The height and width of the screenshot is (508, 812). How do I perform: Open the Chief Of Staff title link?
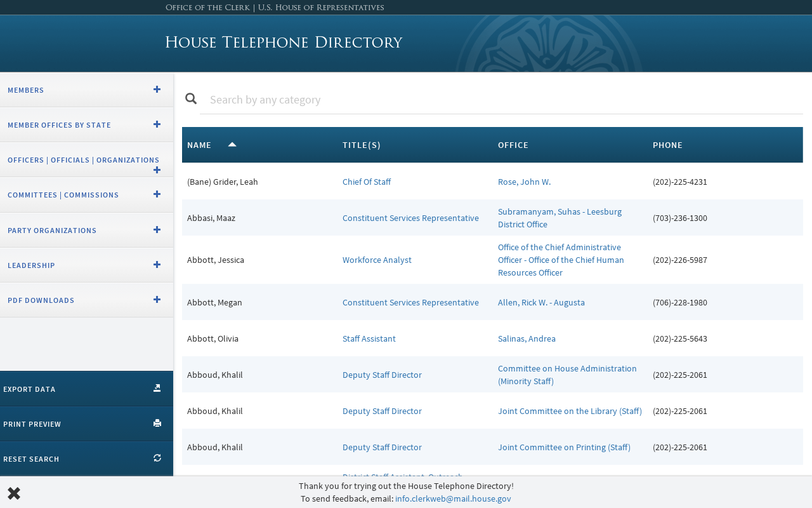[x=367, y=182]
